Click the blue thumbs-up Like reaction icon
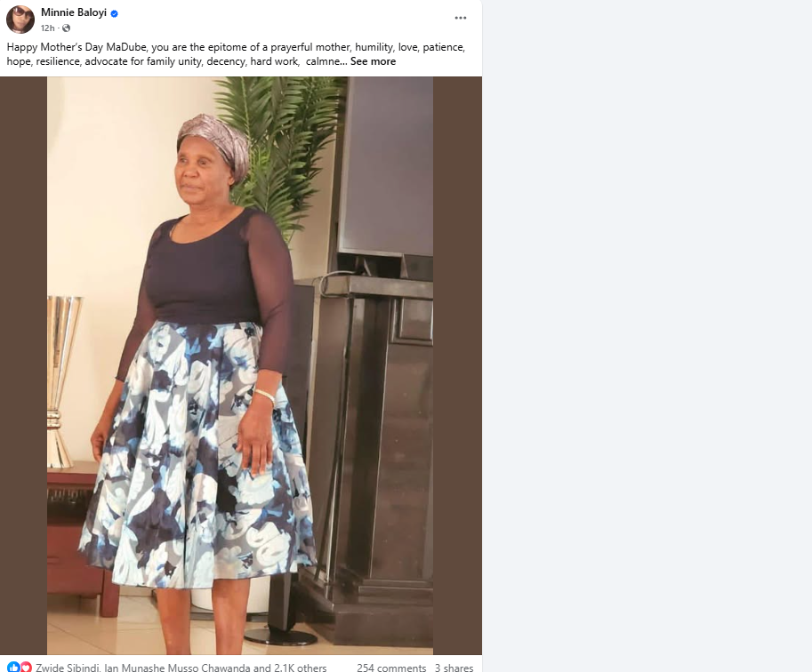 click(13, 667)
